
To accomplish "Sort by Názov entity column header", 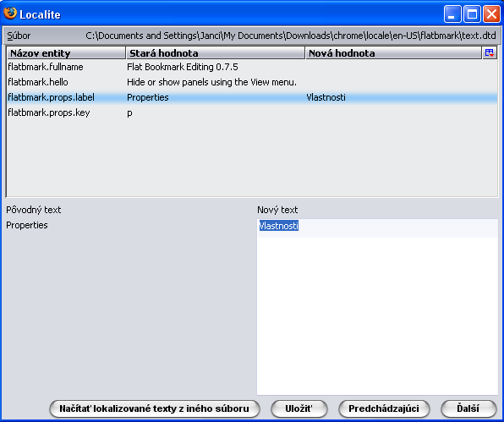I will [x=66, y=53].
